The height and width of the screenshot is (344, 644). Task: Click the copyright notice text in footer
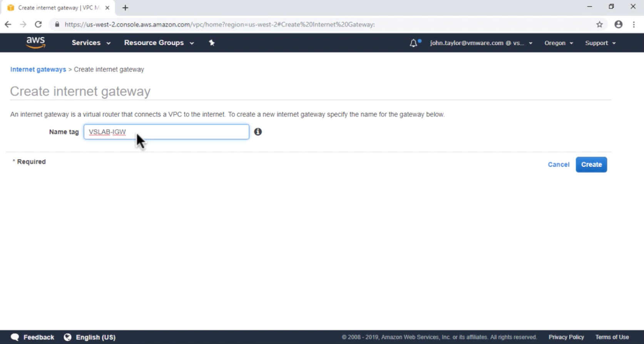[x=439, y=337]
